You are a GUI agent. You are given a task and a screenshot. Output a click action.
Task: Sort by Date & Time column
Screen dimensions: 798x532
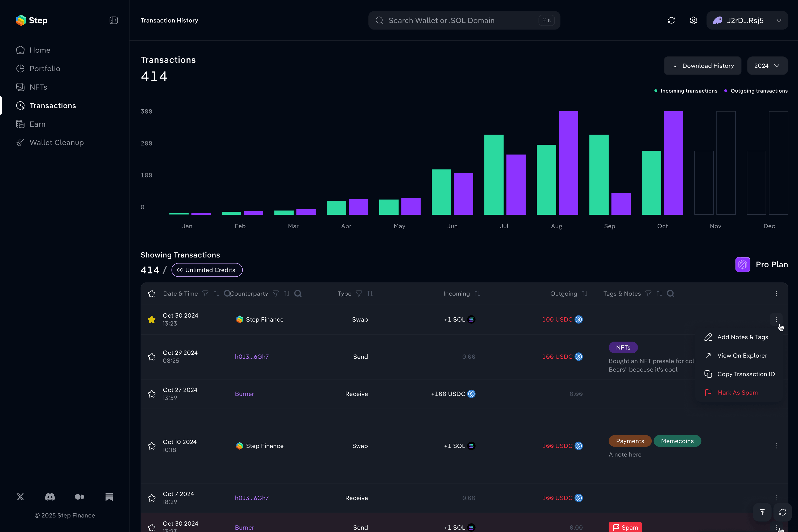tap(217, 293)
